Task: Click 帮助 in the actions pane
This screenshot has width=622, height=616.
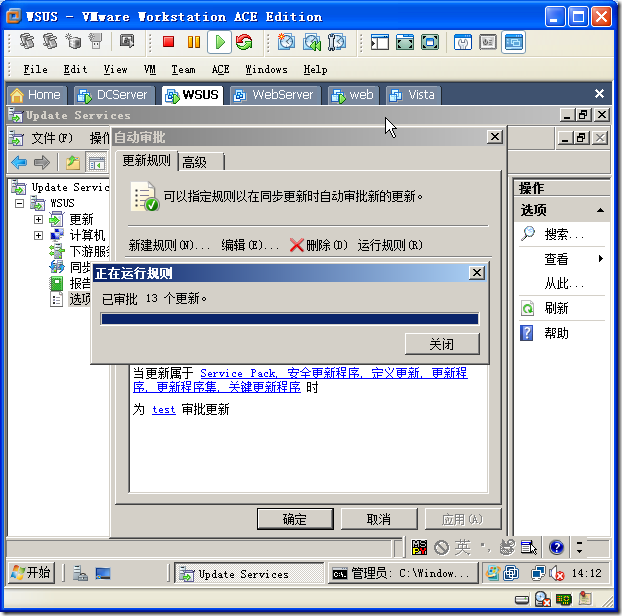Action: (556, 333)
